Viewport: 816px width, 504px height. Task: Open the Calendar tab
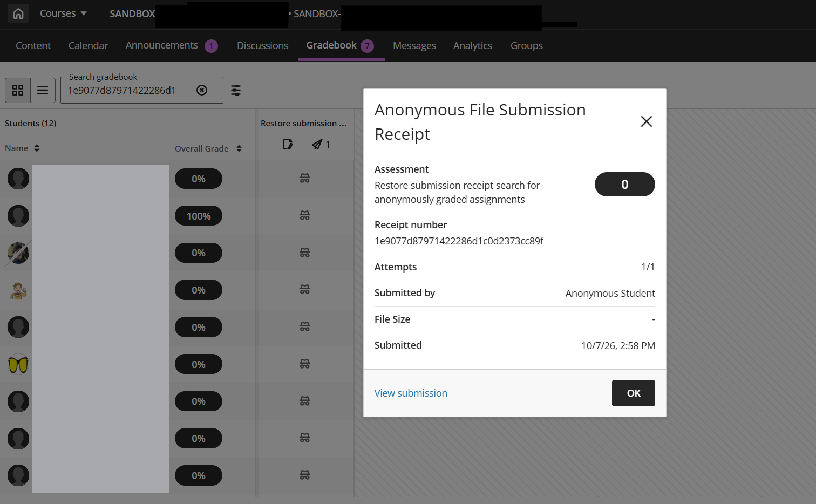tap(88, 46)
